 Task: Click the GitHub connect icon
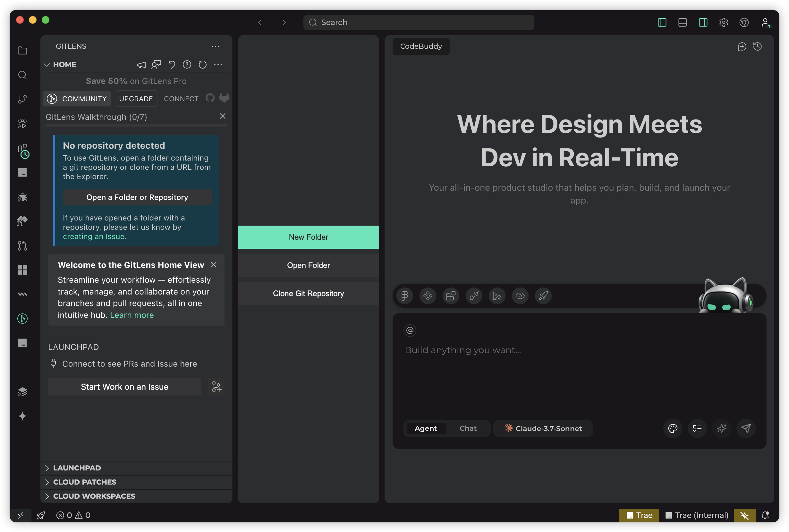pyautogui.click(x=210, y=98)
